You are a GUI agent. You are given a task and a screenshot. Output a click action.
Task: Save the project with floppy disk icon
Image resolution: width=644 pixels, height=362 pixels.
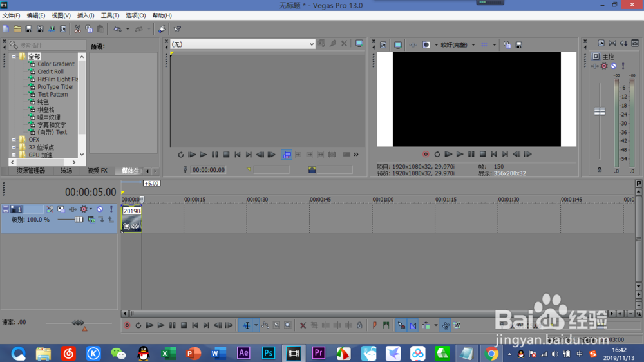(x=29, y=29)
